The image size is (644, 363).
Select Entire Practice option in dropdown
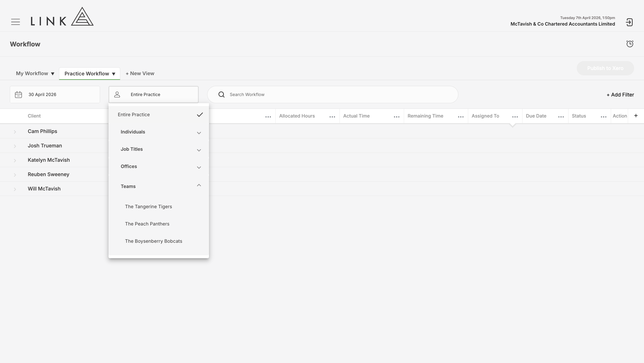[159, 115]
